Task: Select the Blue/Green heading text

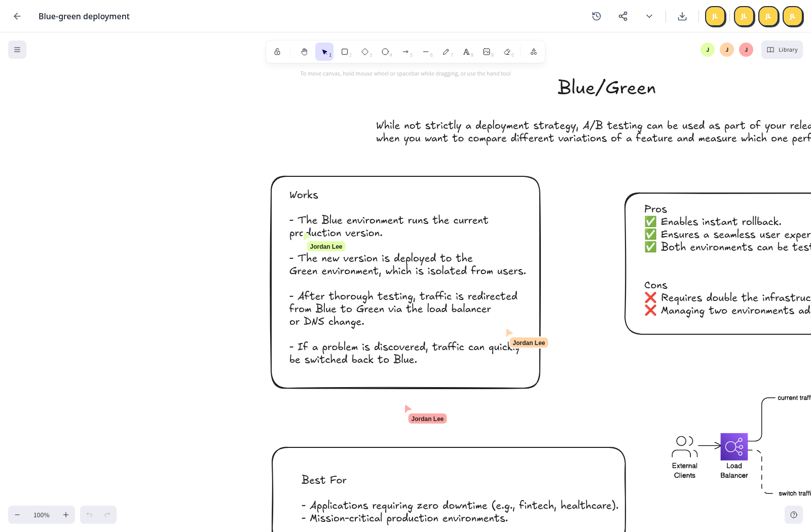Action: click(607, 88)
